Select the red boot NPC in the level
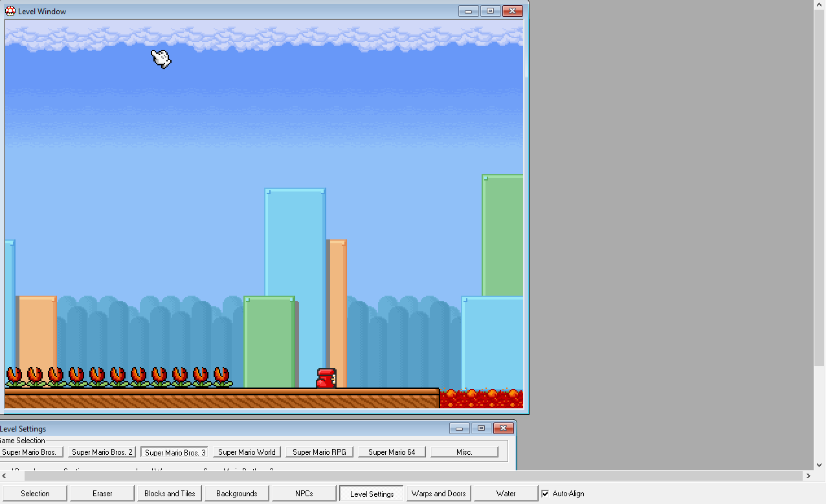826x504 pixels. click(326, 378)
